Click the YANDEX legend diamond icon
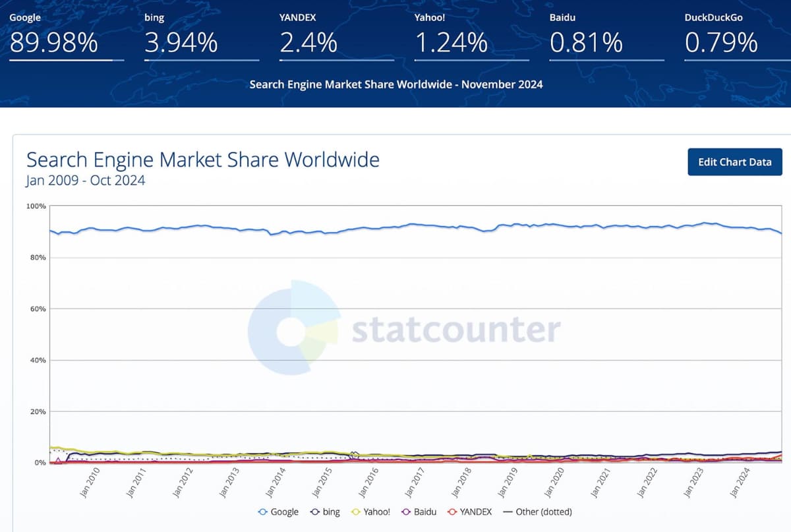The height and width of the screenshot is (532, 791). pyautogui.click(x=451, y=512)
